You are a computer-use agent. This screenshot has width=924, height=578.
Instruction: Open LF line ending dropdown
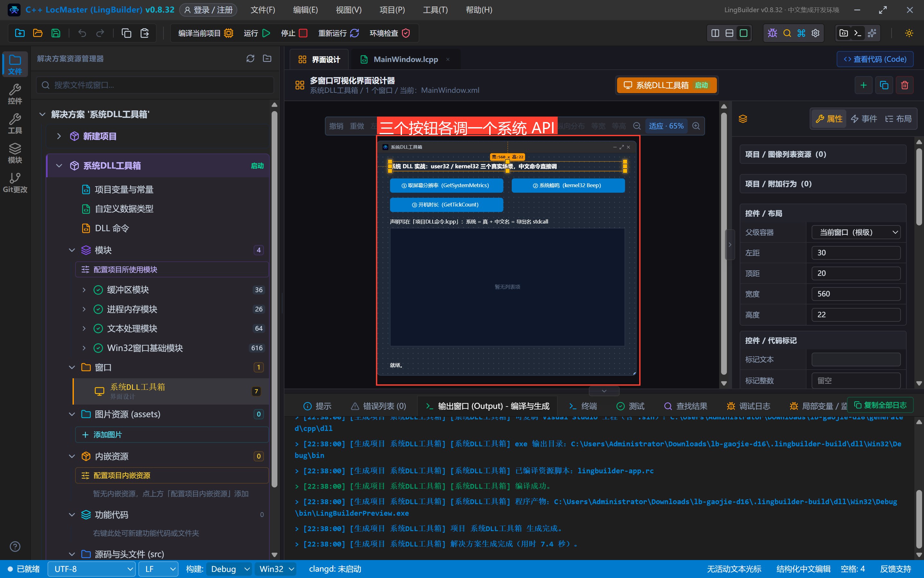[x=158, y=569]
